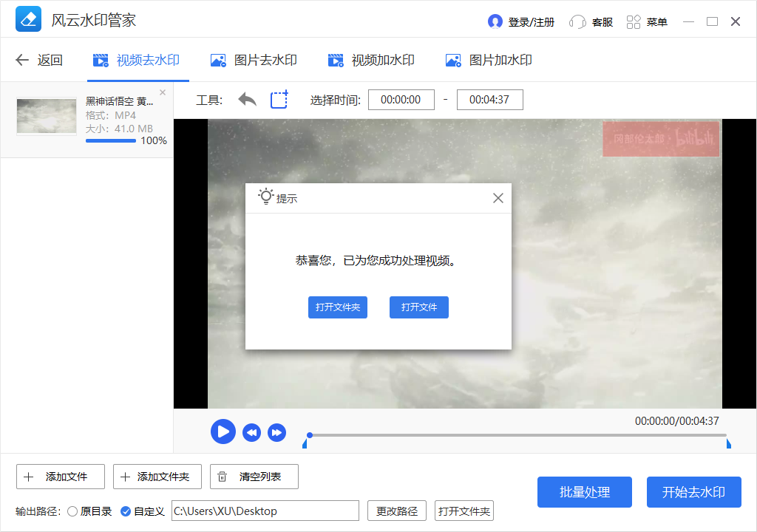Click the fast forward playback button
The width and height of the screenshot is (757, 532).
(x=277, y=432)
